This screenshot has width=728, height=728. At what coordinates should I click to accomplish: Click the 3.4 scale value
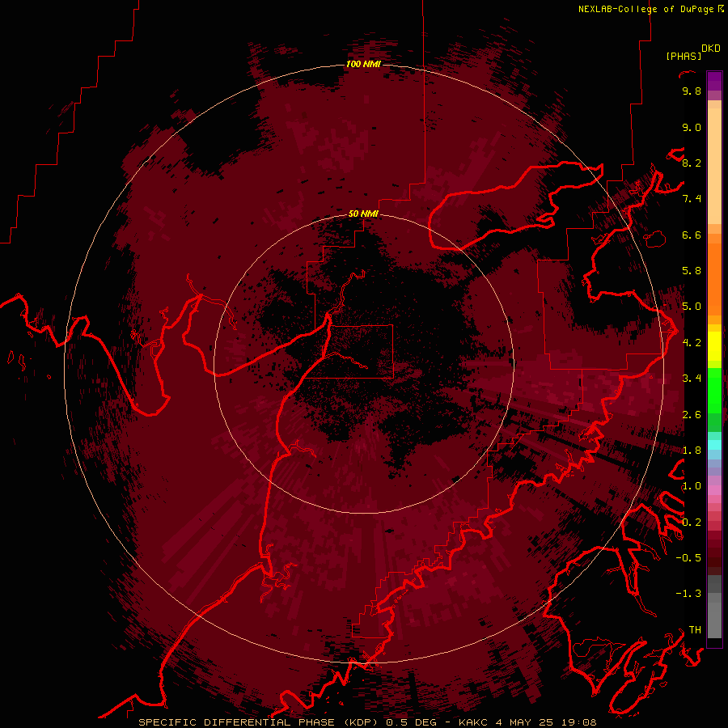coord(692,379)
